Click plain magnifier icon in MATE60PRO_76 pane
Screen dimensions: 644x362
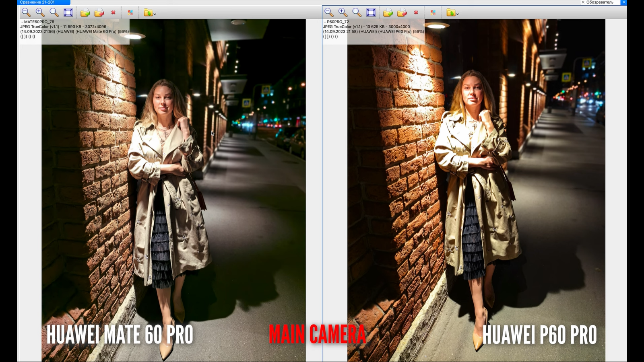(54, 12)
